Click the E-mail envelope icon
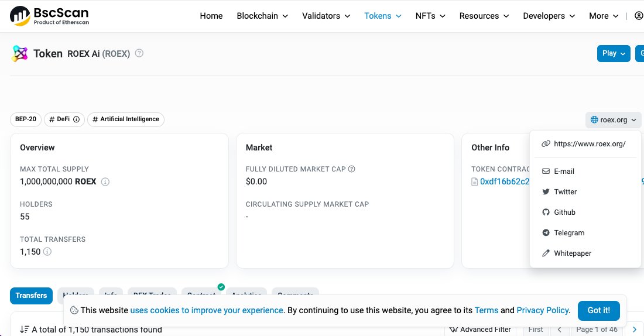The image size is (644, 336). click(546, 172)
